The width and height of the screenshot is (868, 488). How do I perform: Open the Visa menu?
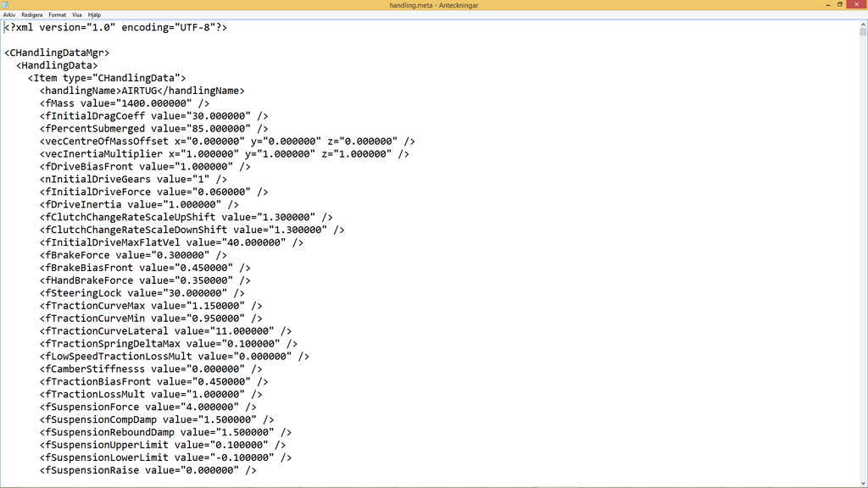[77, 15]
